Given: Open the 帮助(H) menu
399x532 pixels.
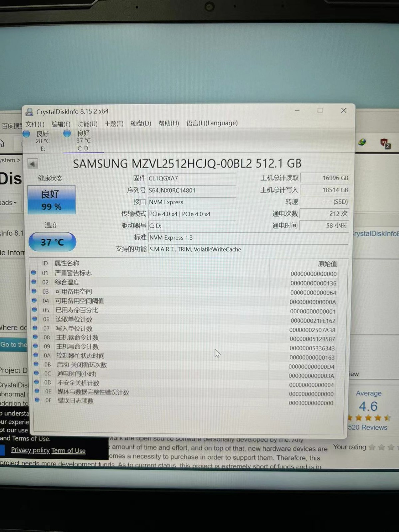Looking at the screenshot, I should pyautogui.click(x=169, y=123).
